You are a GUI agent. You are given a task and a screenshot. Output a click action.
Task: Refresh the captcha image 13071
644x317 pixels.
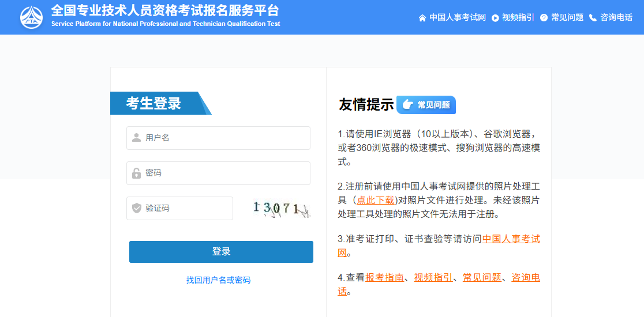282,209
